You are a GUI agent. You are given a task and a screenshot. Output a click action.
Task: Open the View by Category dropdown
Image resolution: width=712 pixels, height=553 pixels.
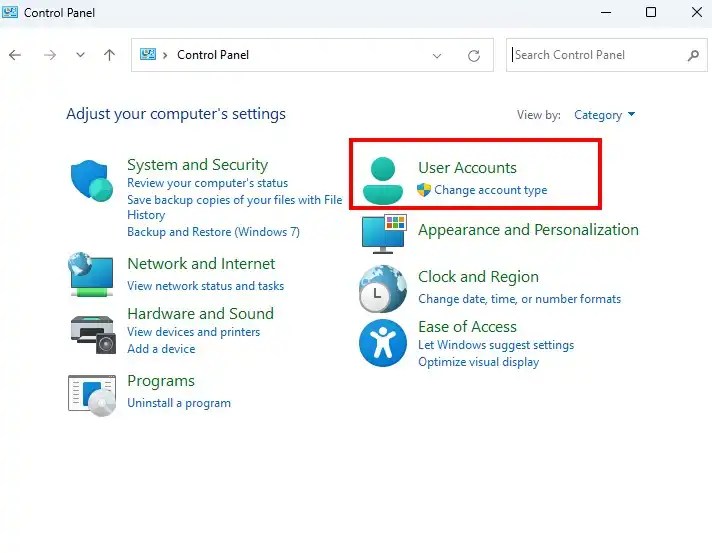tap(604, 115)
